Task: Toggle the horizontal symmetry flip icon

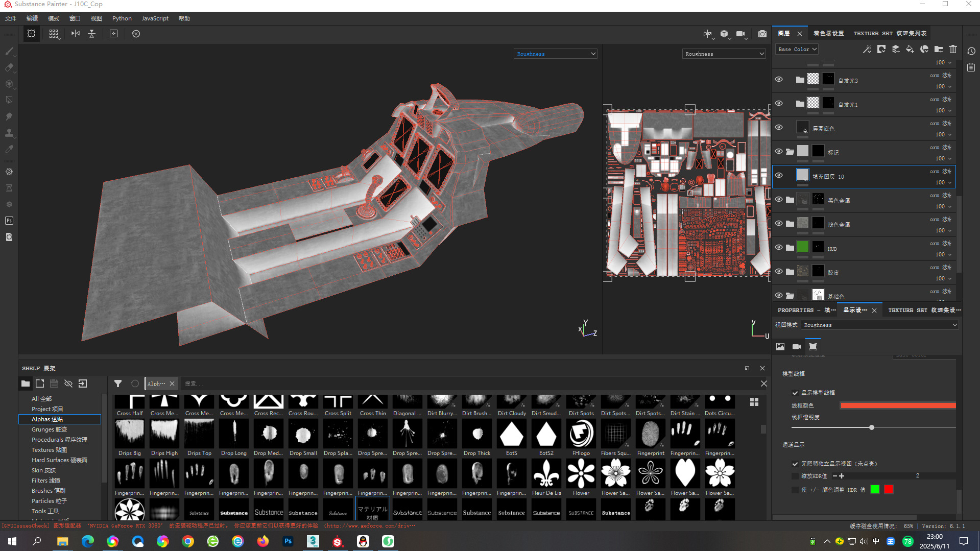Action: [92, 34]
